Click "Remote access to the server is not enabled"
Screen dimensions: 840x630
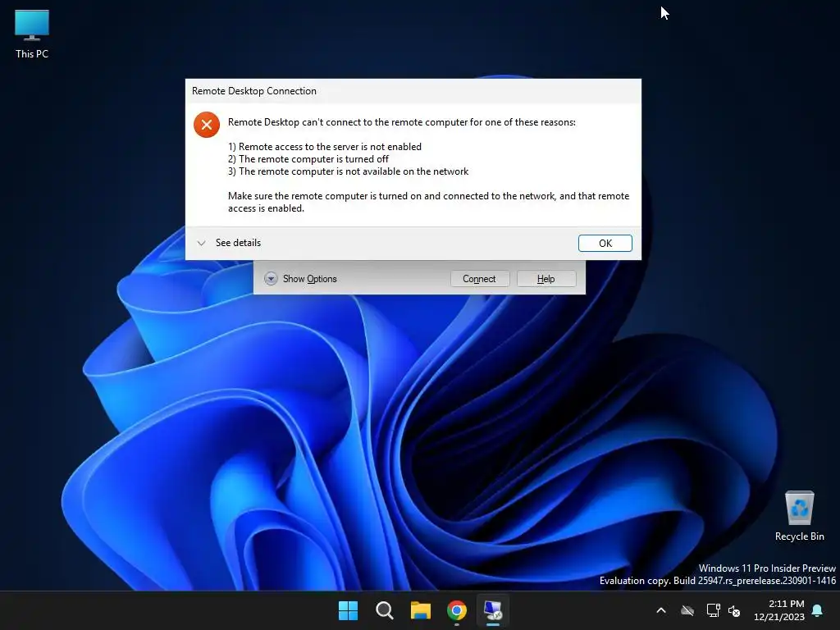coord(325,147)
